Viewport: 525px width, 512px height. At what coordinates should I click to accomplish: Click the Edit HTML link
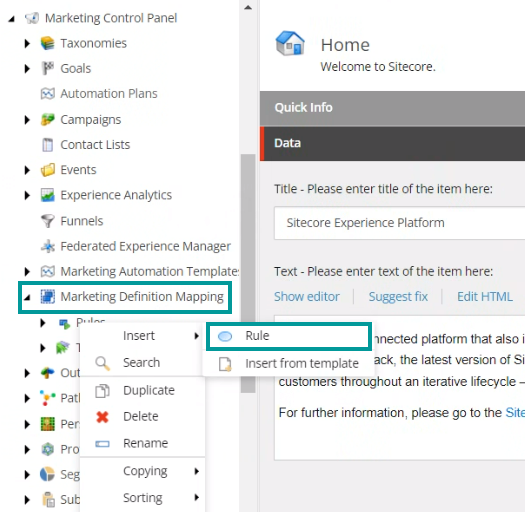(x=484, y=297)
